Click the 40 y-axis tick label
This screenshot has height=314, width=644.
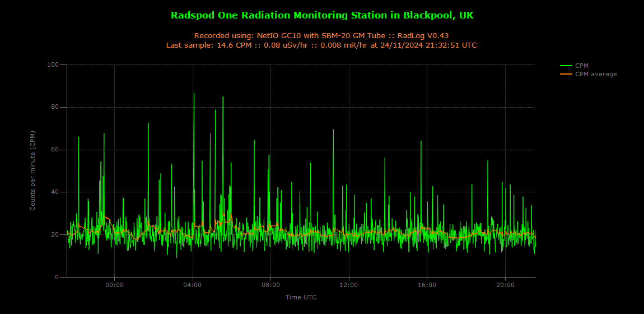56,192
